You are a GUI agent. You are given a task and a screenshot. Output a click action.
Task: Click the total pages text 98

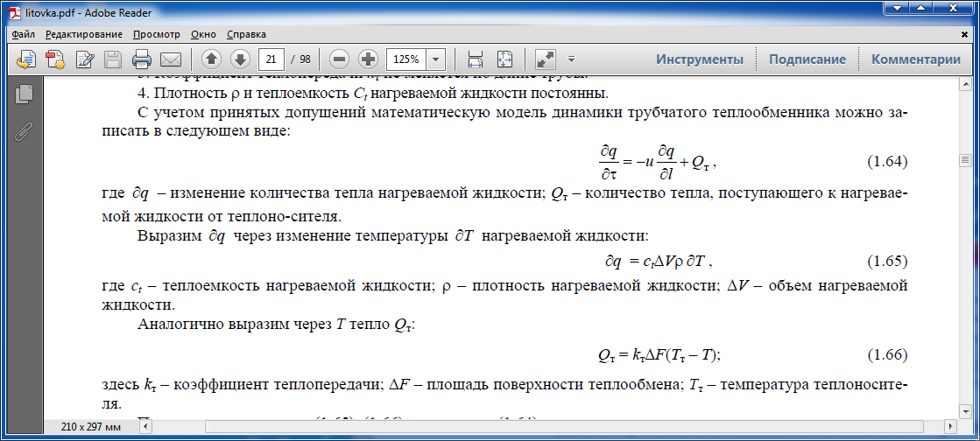(305, 60)
